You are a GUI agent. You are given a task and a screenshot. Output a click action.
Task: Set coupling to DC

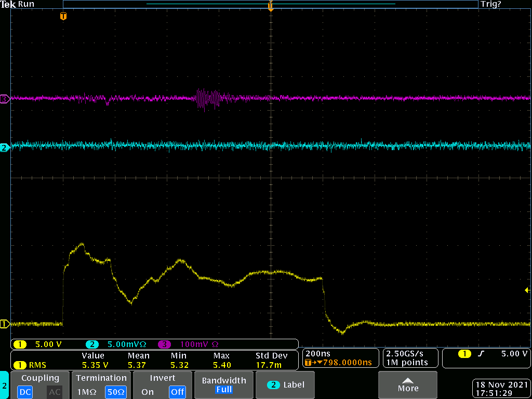click(24, 392)
